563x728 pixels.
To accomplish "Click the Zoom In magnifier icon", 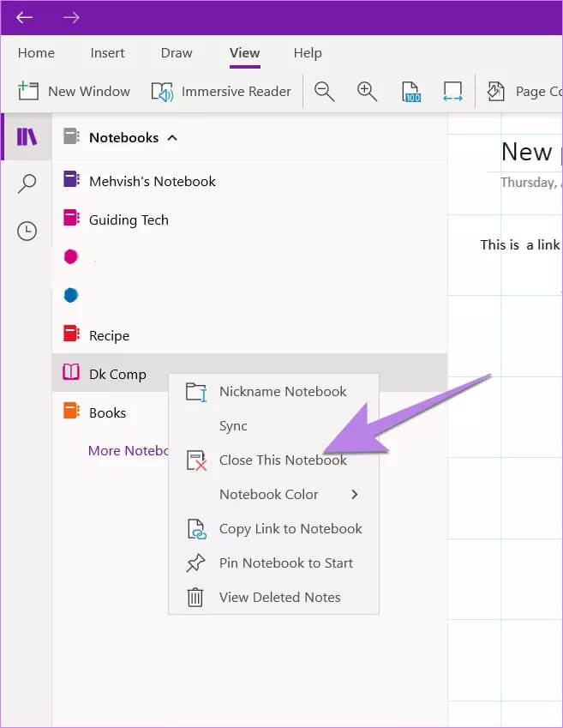I will (x=367, y=91).
